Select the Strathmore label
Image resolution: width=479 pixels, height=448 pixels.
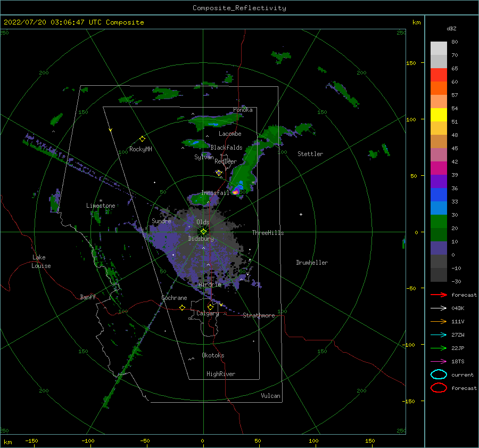pos(259,315)
